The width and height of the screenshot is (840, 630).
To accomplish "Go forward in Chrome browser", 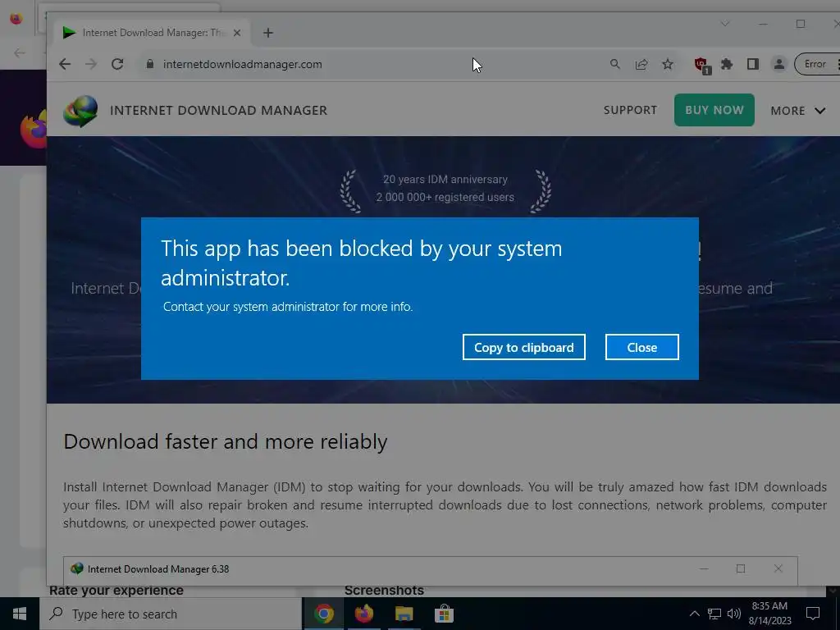I will pos(91,64).
